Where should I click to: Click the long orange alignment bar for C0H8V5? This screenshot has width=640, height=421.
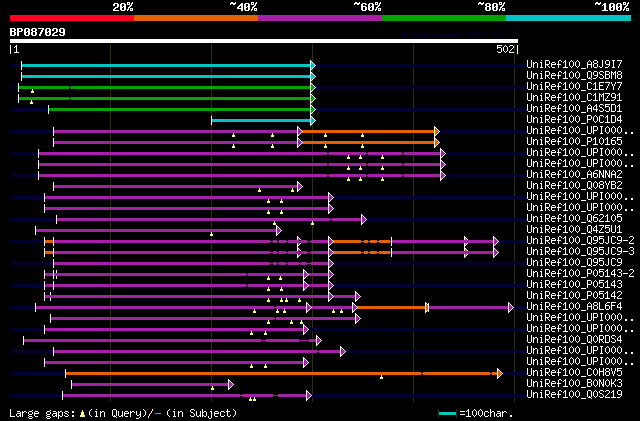[281, 374]
